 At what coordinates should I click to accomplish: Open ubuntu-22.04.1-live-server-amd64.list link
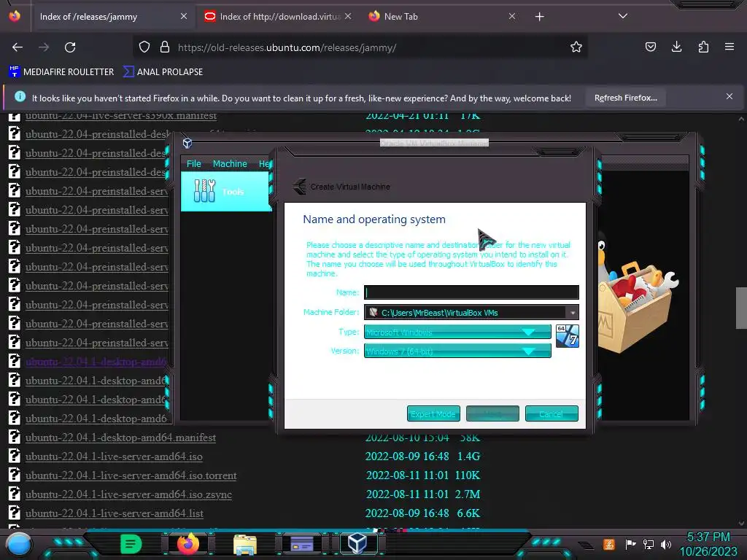coord(115,513)
